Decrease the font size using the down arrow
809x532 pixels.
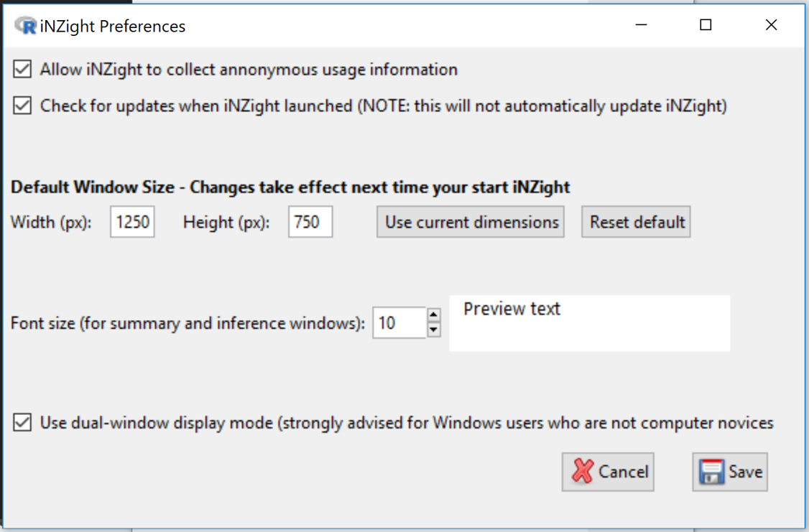pyautogui.click(x=434, y=330)
